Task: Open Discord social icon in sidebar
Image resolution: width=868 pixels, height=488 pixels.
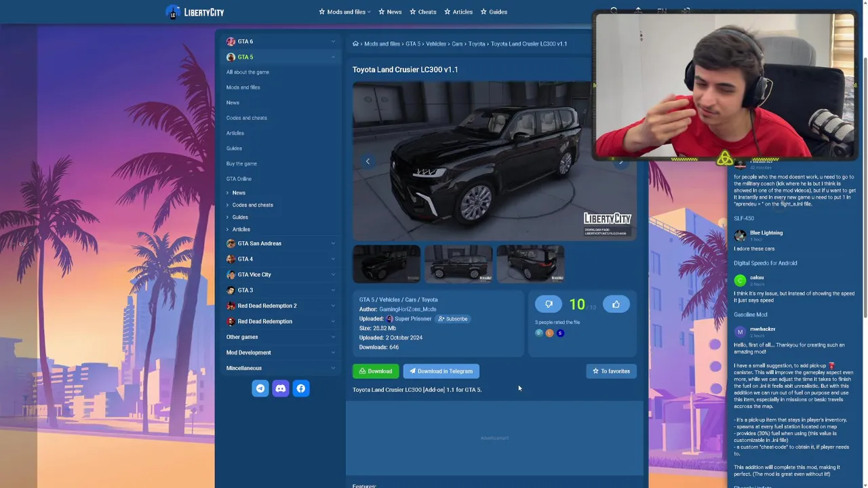Action: 281,388
